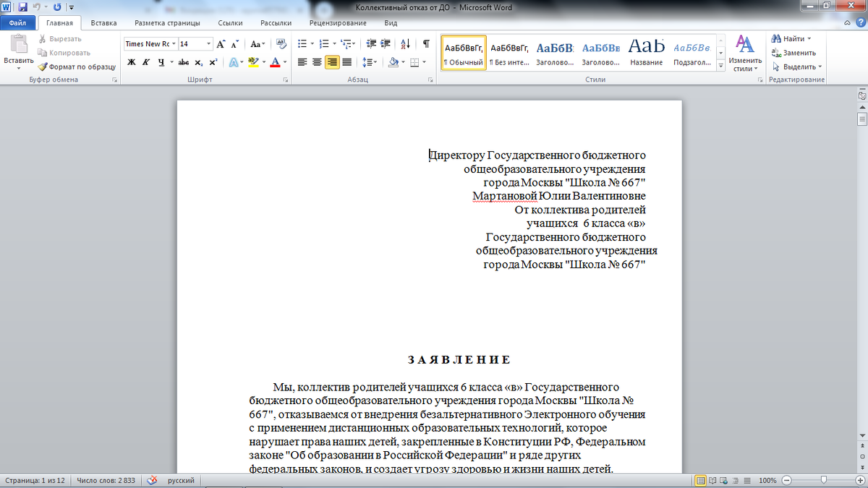The height and width of the screenshot is (488, 868).
Task: Align text to the left
Action: [x=302, y=62]
